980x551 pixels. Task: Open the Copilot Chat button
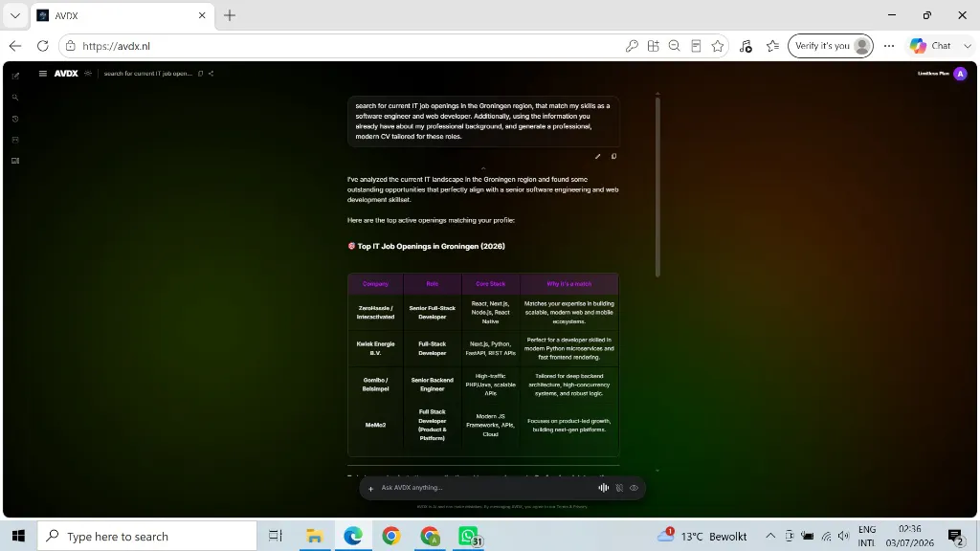930,46
